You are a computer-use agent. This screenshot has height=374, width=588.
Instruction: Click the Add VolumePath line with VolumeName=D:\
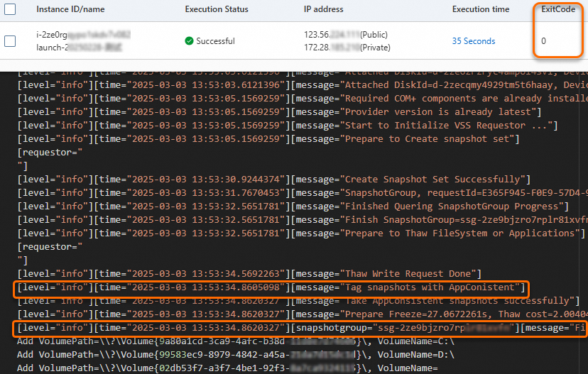236,355
